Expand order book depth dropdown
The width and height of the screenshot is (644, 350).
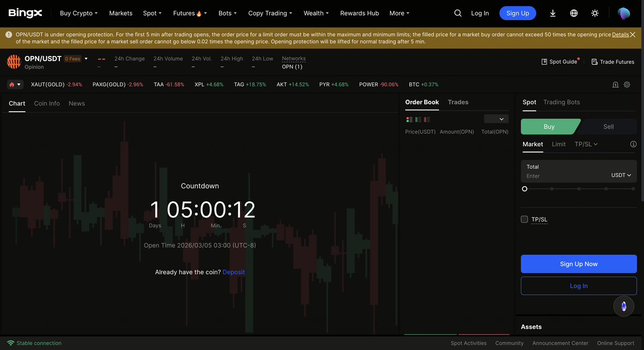(x=496, y=119)
